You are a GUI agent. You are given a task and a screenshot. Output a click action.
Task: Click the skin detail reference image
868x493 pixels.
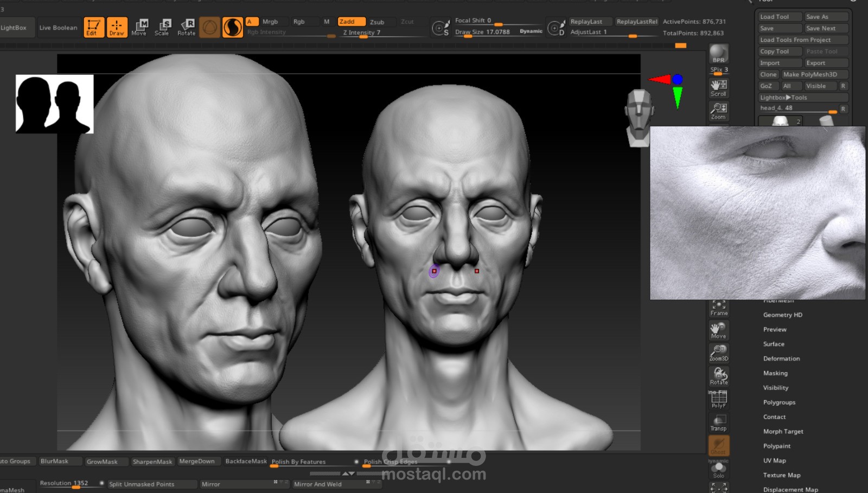[x=757, y=213]
